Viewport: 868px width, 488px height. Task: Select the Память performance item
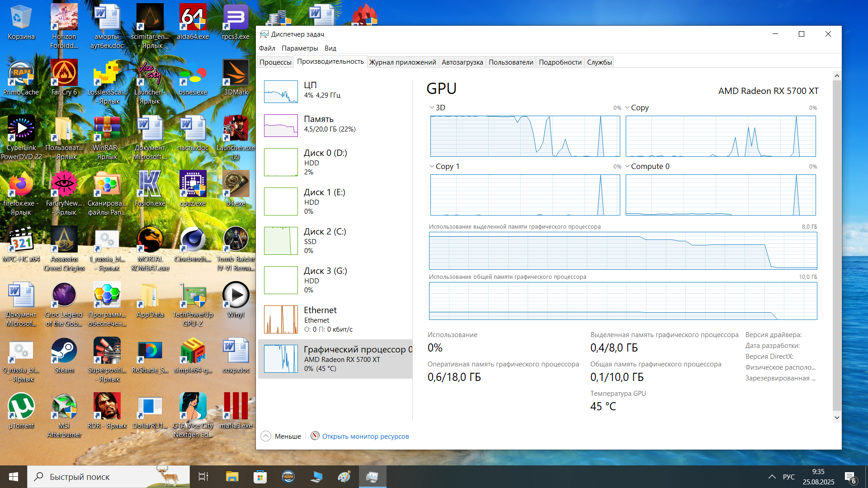pyautogui.click(x=335, y=124)
